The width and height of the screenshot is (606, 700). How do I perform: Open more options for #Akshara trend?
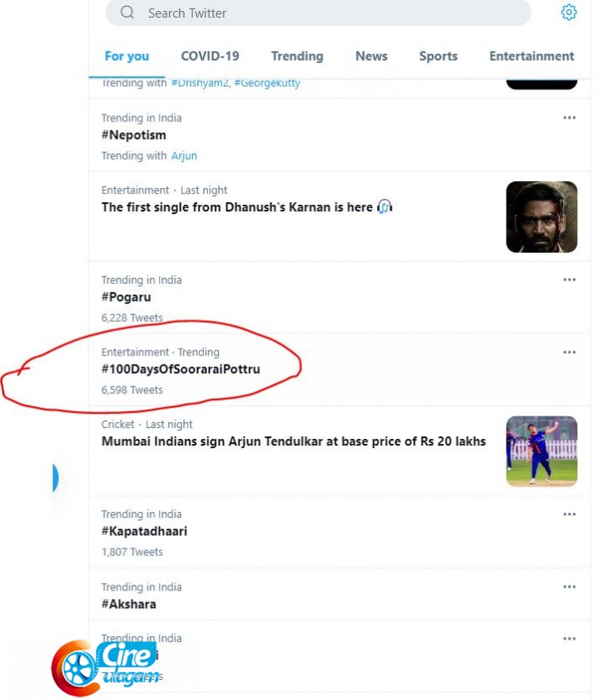pos(570,587)
